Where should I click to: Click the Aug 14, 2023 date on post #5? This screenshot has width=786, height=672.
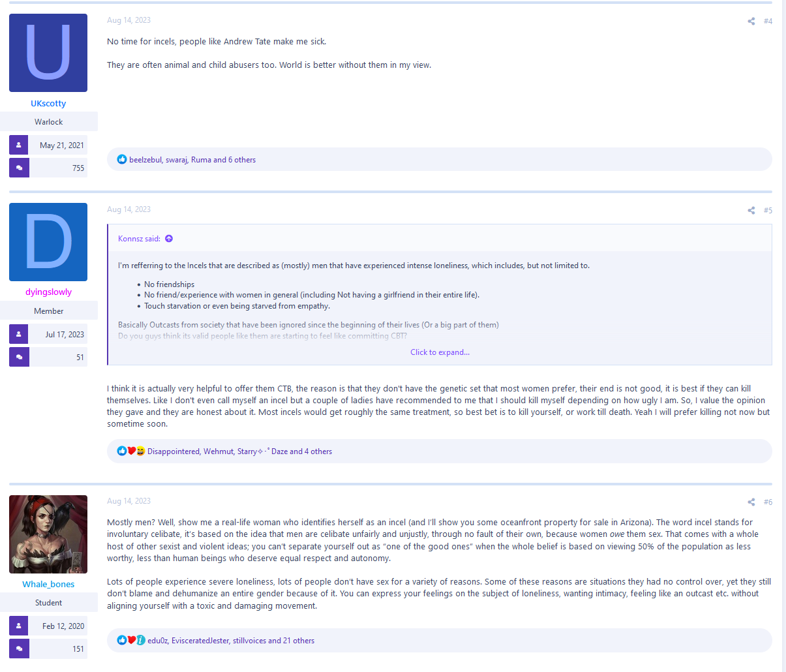coord(128,209)
